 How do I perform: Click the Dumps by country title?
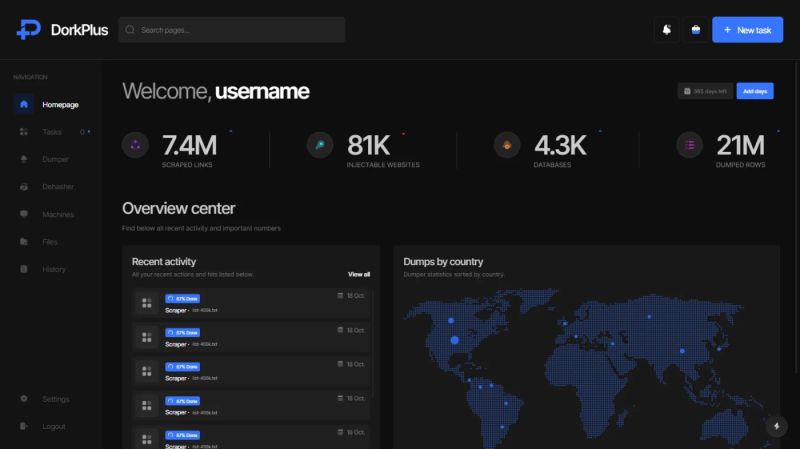pyautogui.click(x=443, y=262)
